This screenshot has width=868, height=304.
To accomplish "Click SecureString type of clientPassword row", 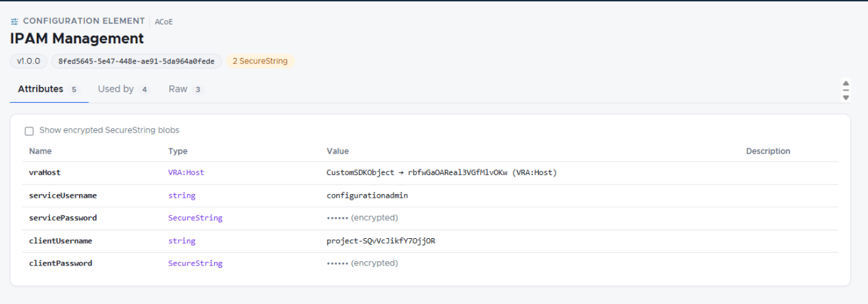I will pos(195,263).
